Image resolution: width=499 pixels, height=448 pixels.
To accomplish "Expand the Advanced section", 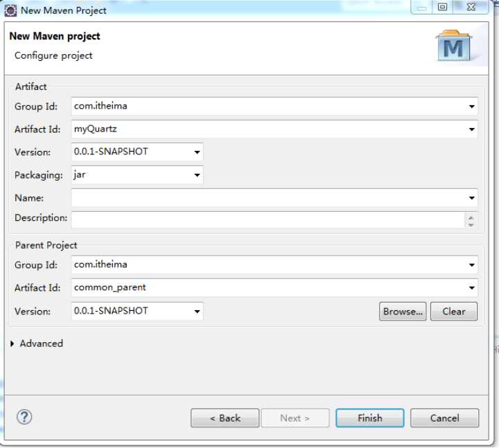I will (12, 343).
